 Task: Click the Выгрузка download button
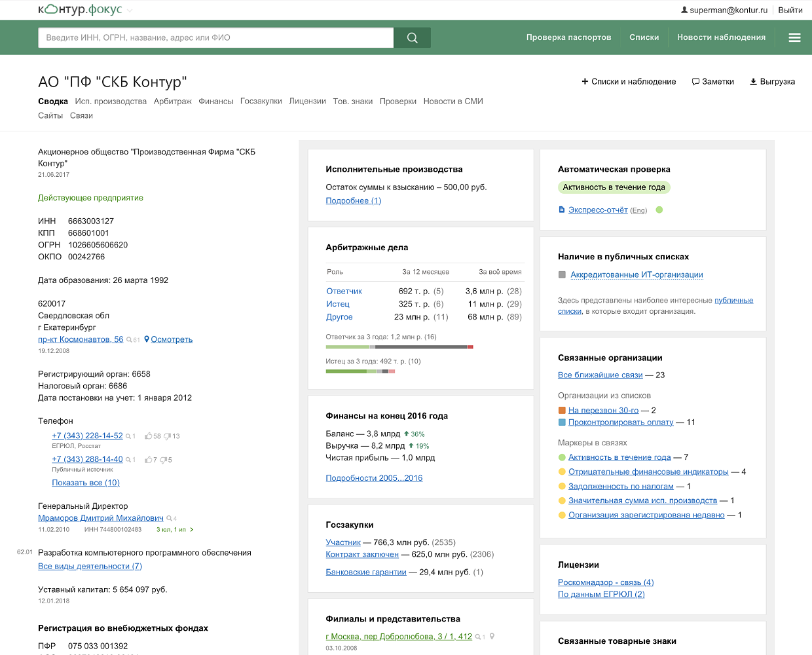point(772,82)
